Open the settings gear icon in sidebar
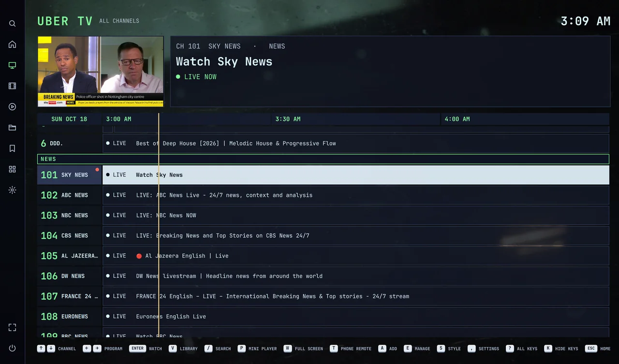Image resolution: width=619 pixels, height=364 pixels. tap(13, 190)
